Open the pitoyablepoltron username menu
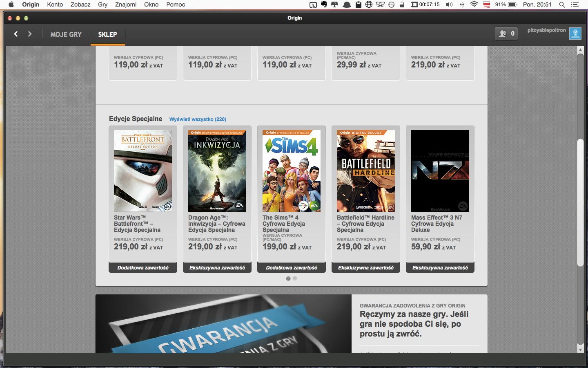 point(546,30)
